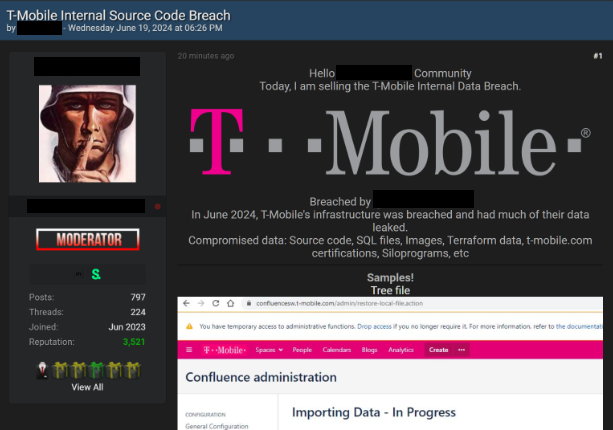Click the Create button
Image resolution: width=613 pixels, height=430 pixels.
[x=438, y=350]
